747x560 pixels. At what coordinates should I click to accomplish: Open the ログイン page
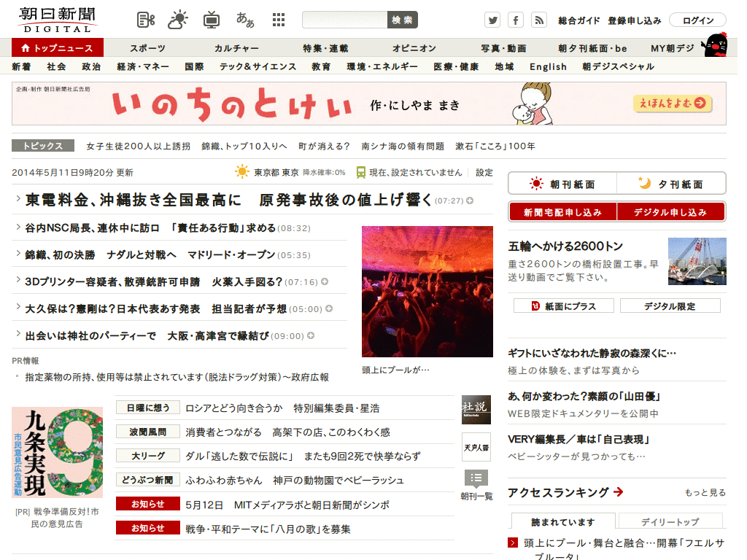pos(697,20)
